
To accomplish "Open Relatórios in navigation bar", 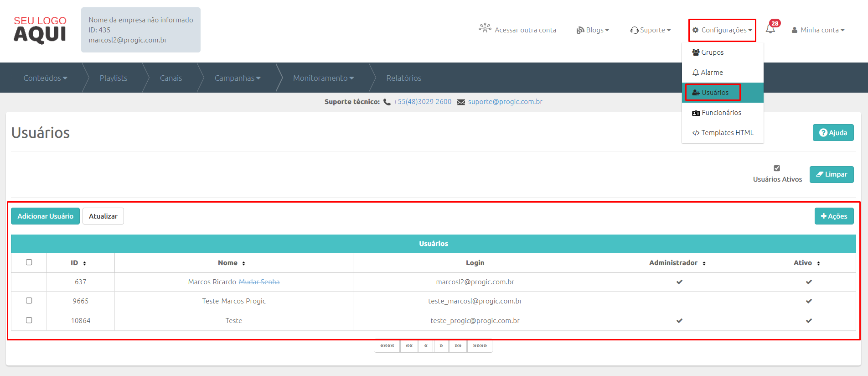I will click(x=404, y=78).
